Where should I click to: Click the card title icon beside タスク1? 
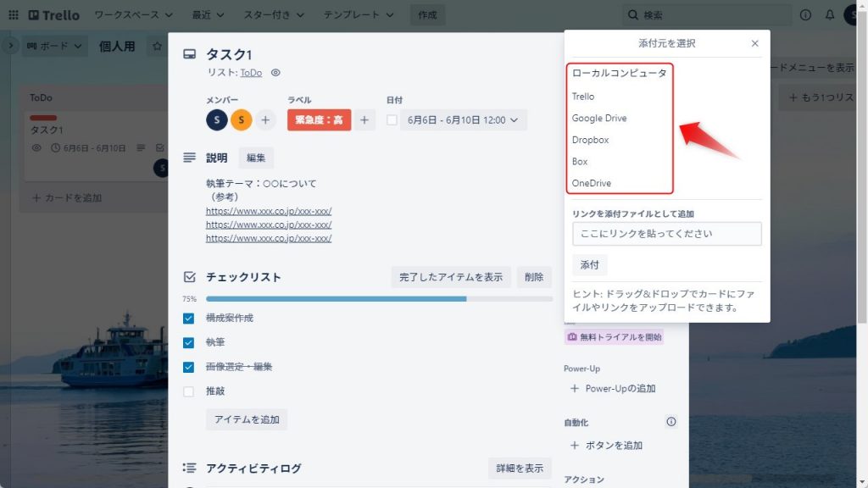[x=189, y=54]
